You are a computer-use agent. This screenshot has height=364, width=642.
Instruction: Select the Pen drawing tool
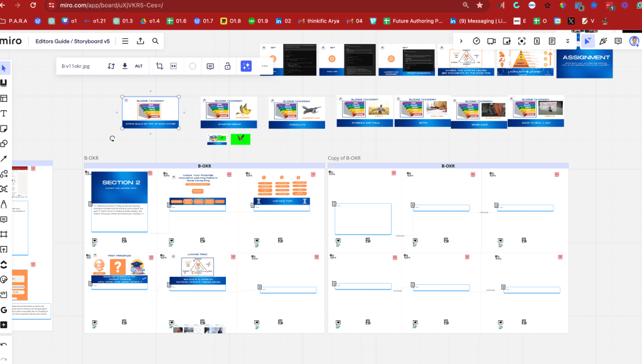(4, 205)
